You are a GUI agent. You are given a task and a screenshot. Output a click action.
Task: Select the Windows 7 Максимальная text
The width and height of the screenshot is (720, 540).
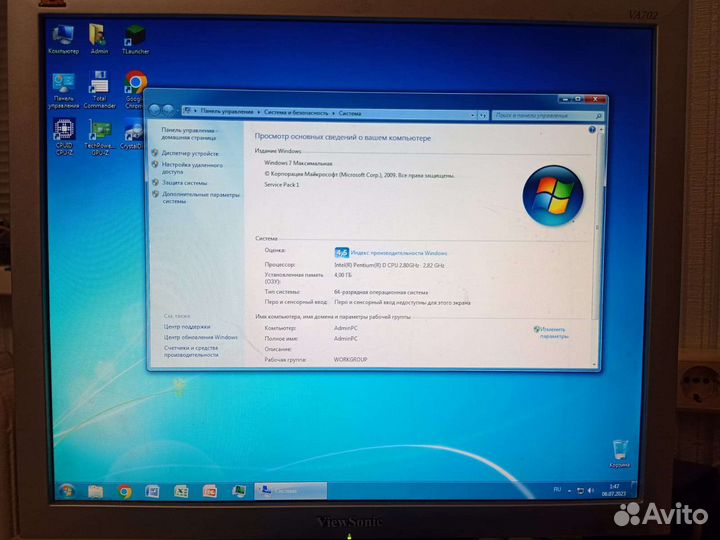point(298,163)
